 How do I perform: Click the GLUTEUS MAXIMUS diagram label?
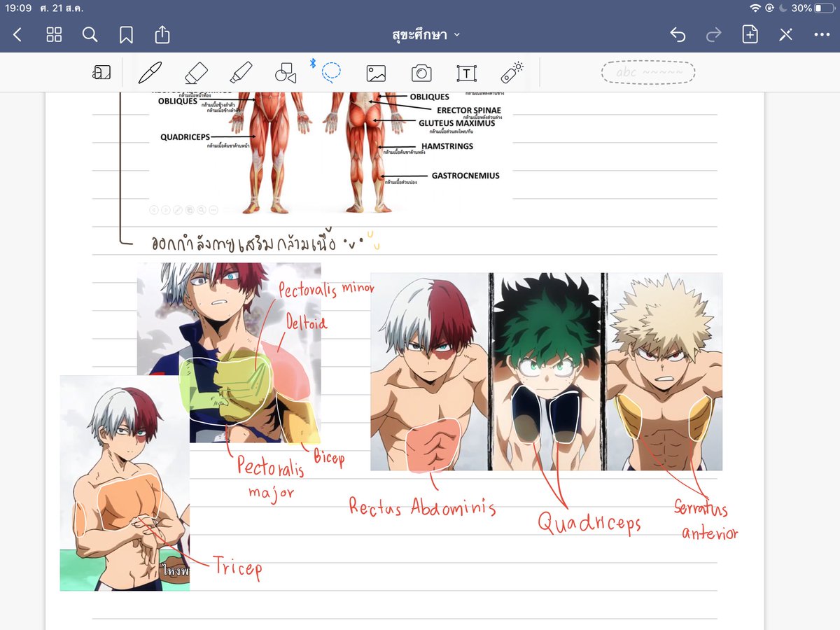point(457,123)
